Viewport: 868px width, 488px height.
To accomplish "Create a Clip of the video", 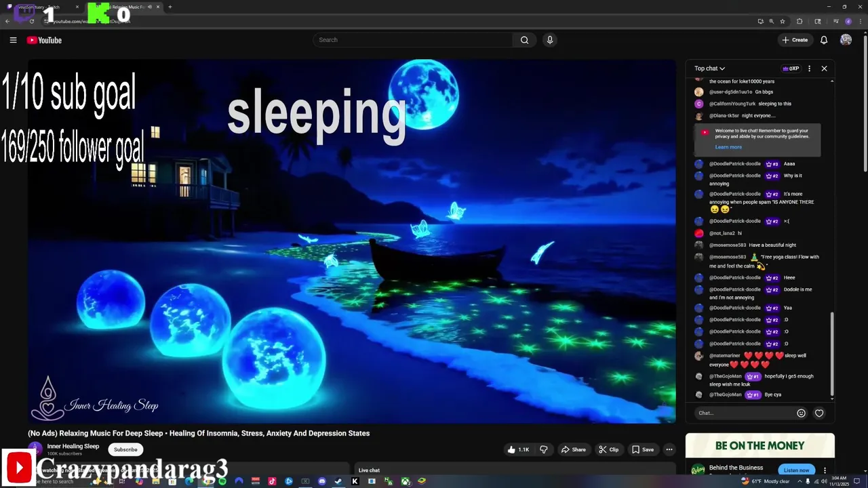I will [x=608, y=449].
